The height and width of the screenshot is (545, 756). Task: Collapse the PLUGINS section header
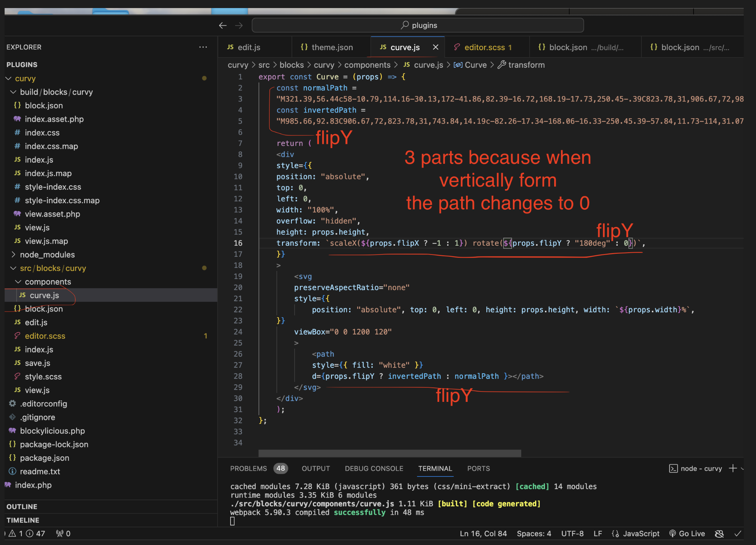[x=22, y=64]
